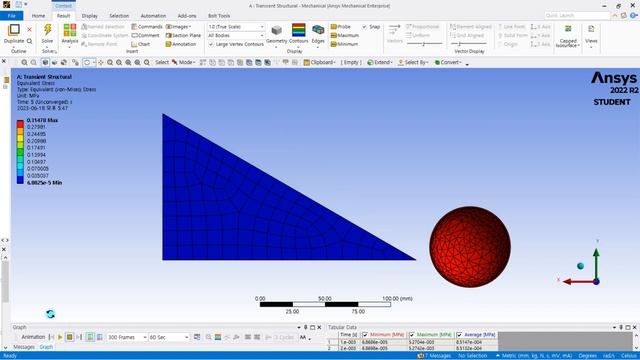Switch to the Home ribbon tab
640x360 pixels.
tap(38, 16)
